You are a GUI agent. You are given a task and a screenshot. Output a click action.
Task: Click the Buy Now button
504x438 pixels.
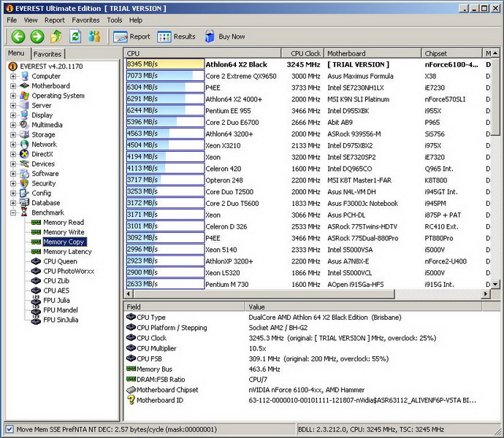(x=225, y=36)
